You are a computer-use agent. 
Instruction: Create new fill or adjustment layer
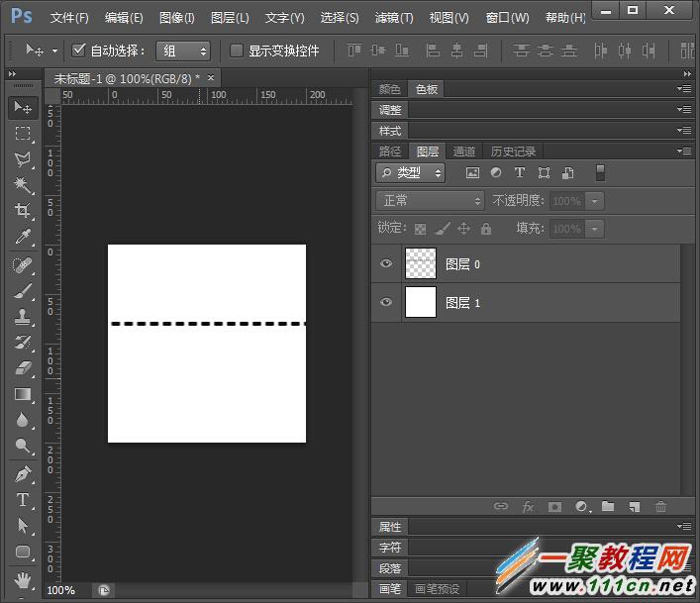point(582,507)
